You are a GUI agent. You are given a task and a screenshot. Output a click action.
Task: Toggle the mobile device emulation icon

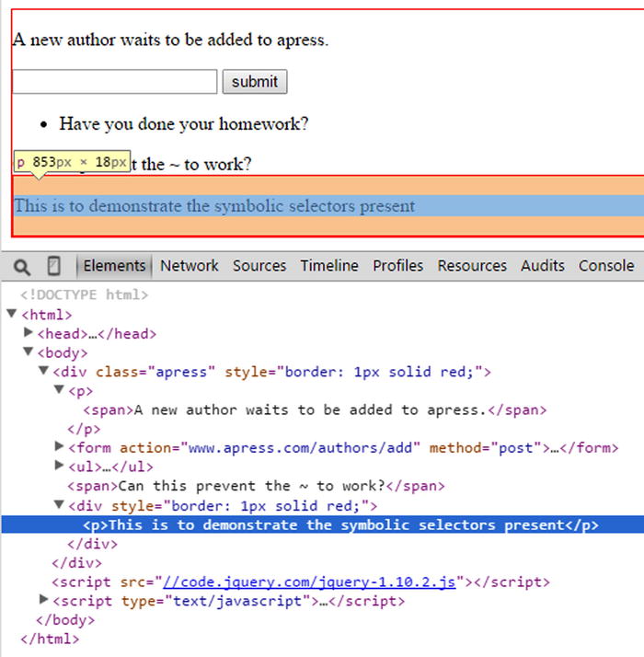pos(53,266)
